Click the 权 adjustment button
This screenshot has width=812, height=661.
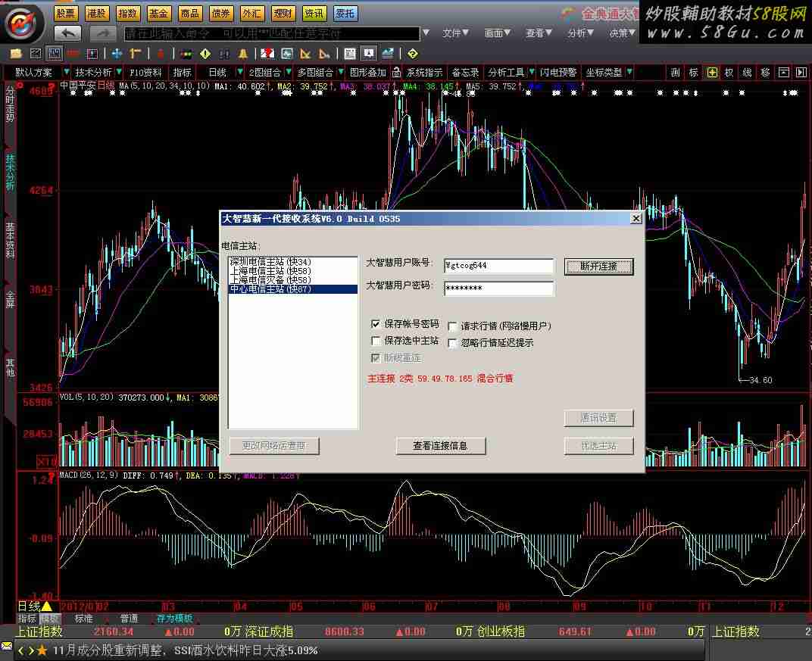click(x=729, y=73)
